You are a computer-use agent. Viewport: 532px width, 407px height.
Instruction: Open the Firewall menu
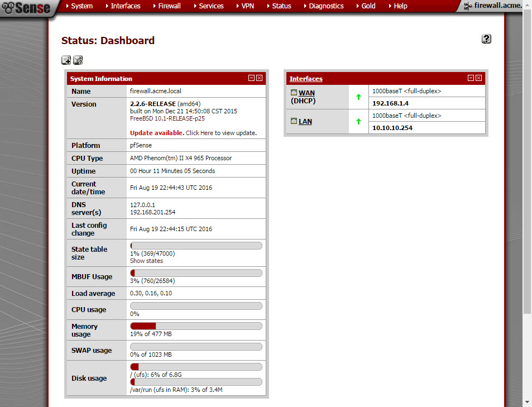coord(167,6)
